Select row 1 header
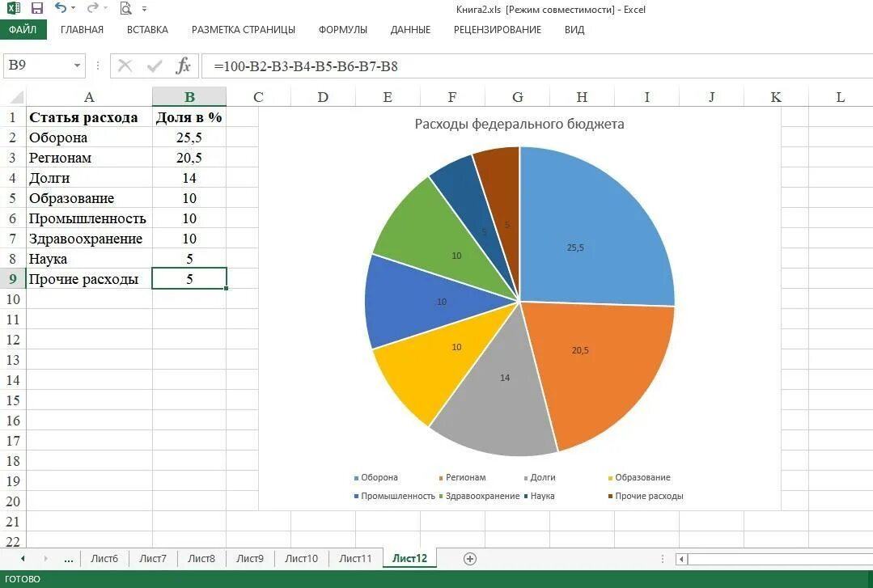This screenshot has width=873, height=588. coord(13,117)
